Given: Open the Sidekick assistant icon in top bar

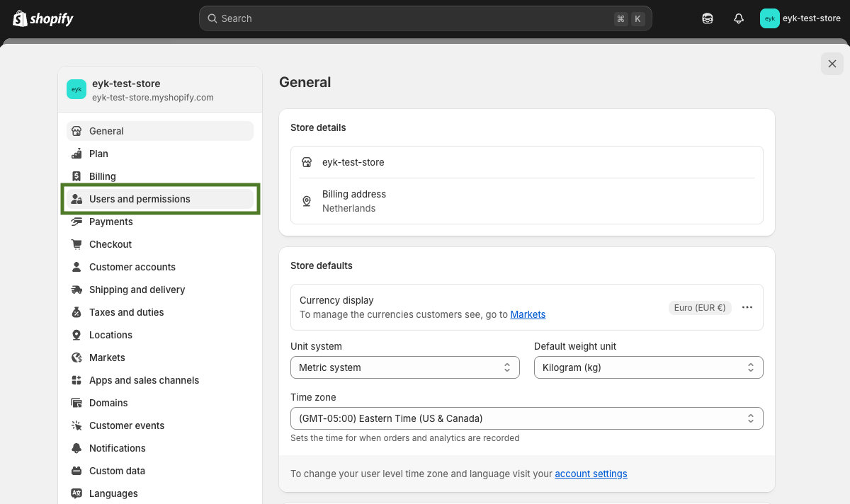Looking at the screenshot, I should pyautogui.click(x=708, y=18).
